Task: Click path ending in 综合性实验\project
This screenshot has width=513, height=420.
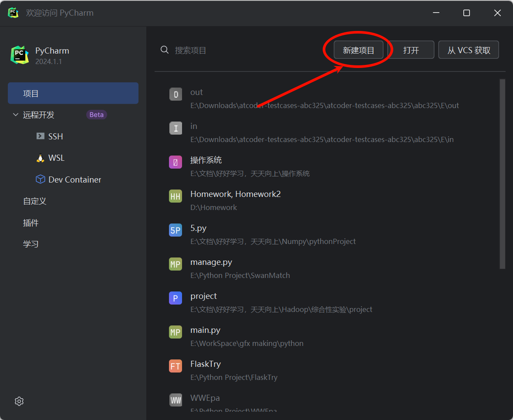Action: pyautogui.click(x=281, y=309)
